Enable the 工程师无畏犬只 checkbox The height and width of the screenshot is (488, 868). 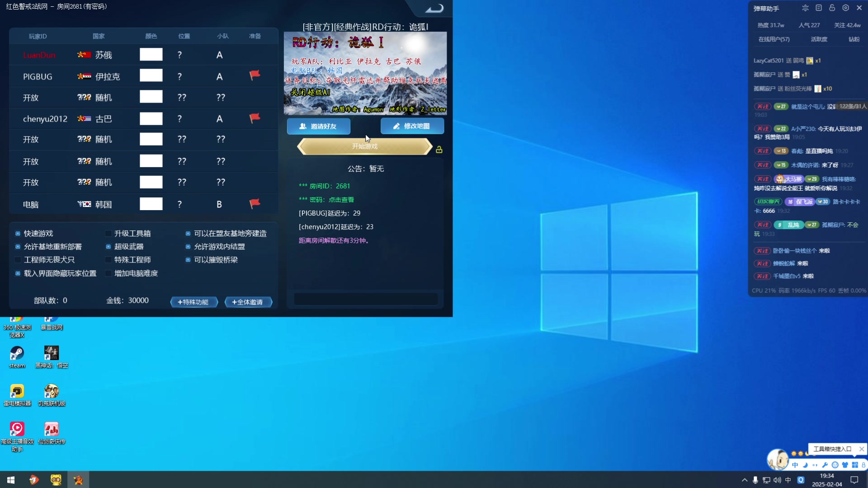[18, 260]
